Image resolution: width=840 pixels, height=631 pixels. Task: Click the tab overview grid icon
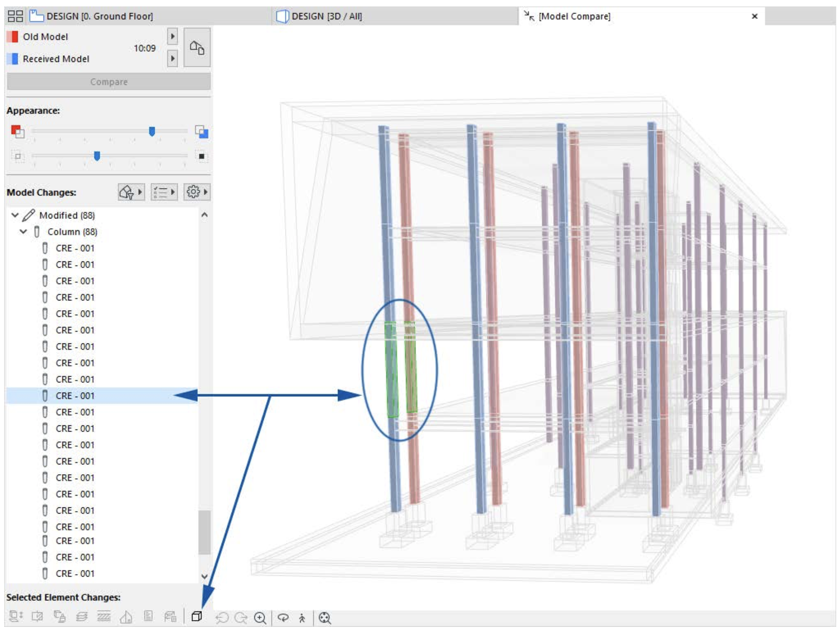[x=15, y=16]
